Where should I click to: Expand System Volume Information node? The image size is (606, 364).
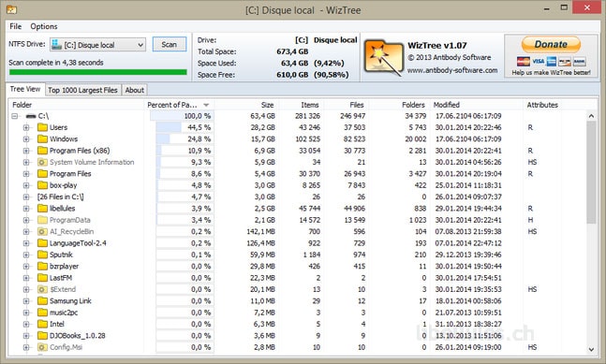[x=26, y=162]
